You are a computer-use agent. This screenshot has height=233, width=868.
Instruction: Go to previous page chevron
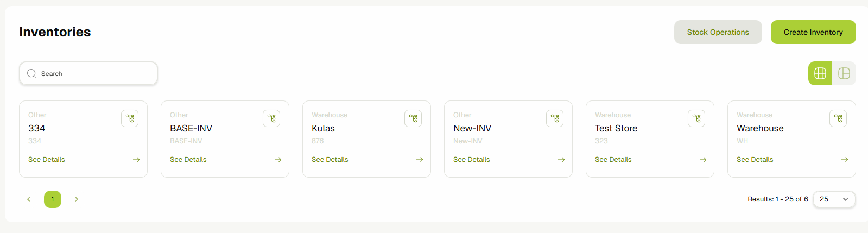pyautogui.click(x=29, y=199)
